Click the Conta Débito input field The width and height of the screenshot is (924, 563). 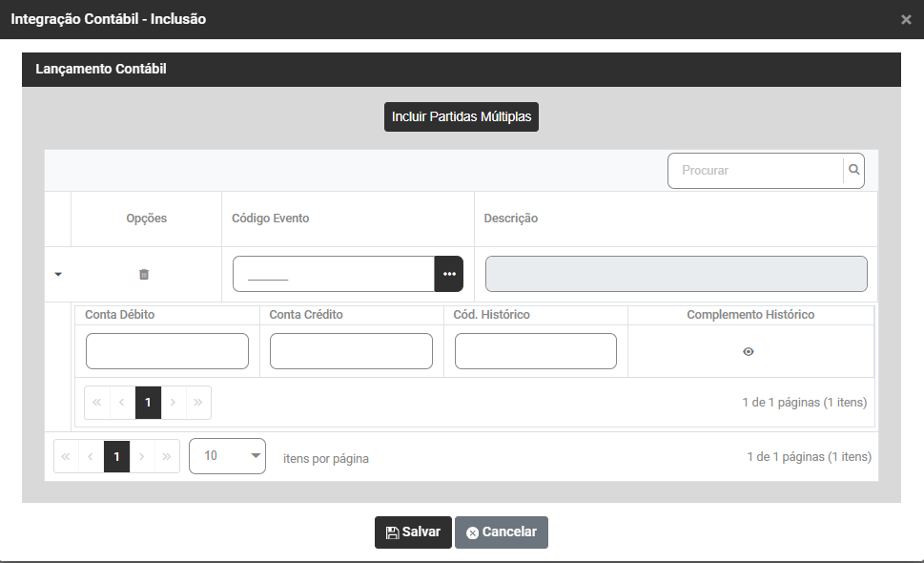click(167, 351)
